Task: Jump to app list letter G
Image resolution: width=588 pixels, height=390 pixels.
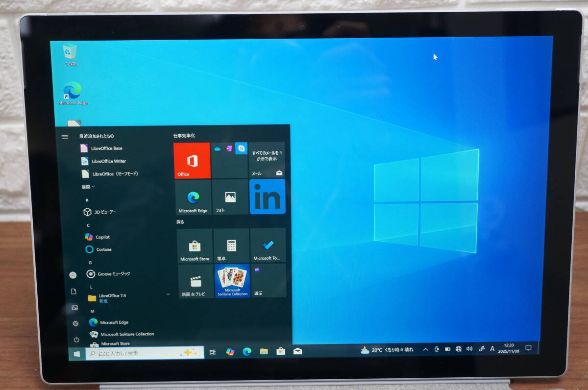Action: click(90, 262)
